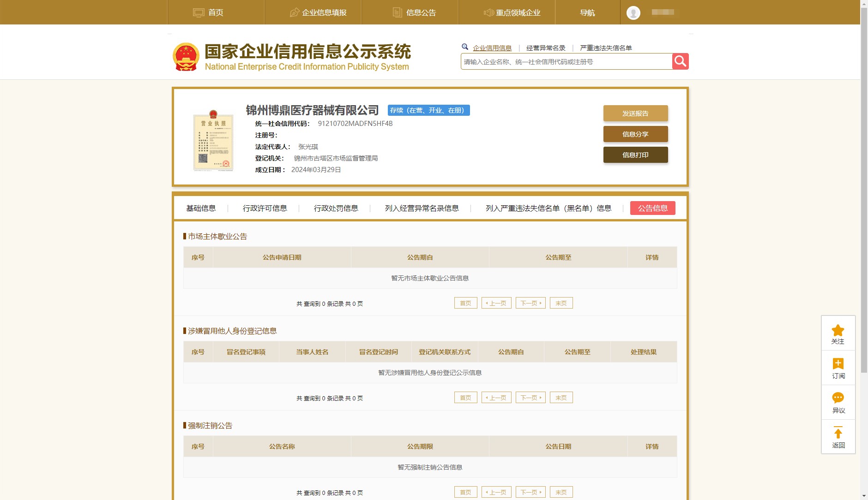Open 企业信息填报 menu item
Image resolution: width=868 pixels, height=500 pixels.
click(318, 12)
